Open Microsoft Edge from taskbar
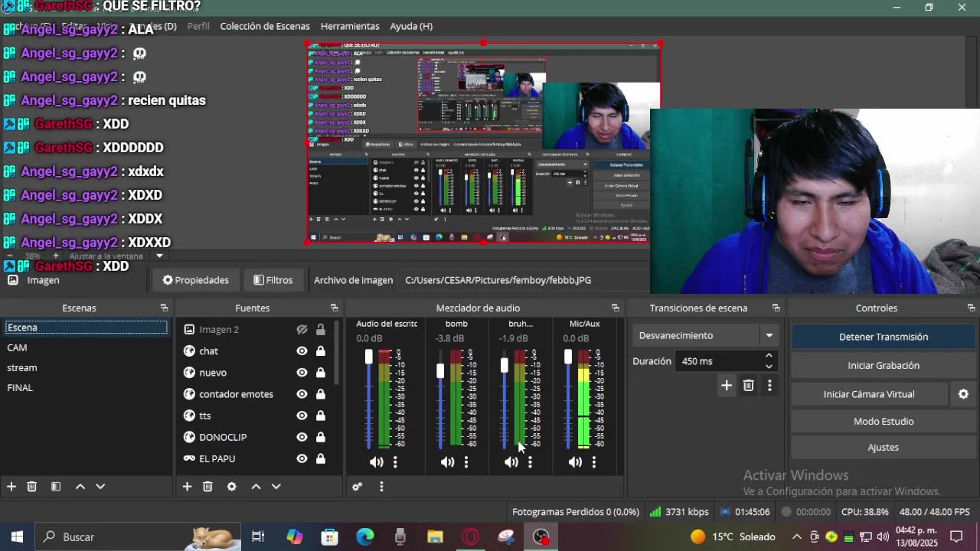The image size is (980, 551). coord(364,536)
